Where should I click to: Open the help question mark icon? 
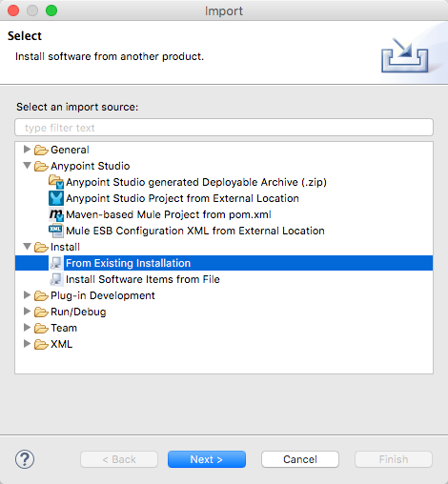pyautogui.click(x=25, y=459)
